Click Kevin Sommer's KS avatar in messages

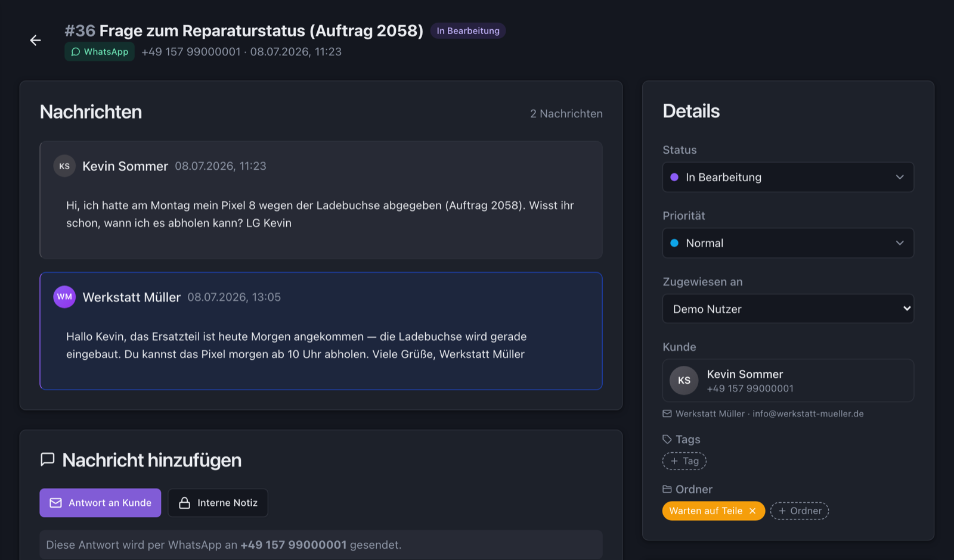click(64, 166)
